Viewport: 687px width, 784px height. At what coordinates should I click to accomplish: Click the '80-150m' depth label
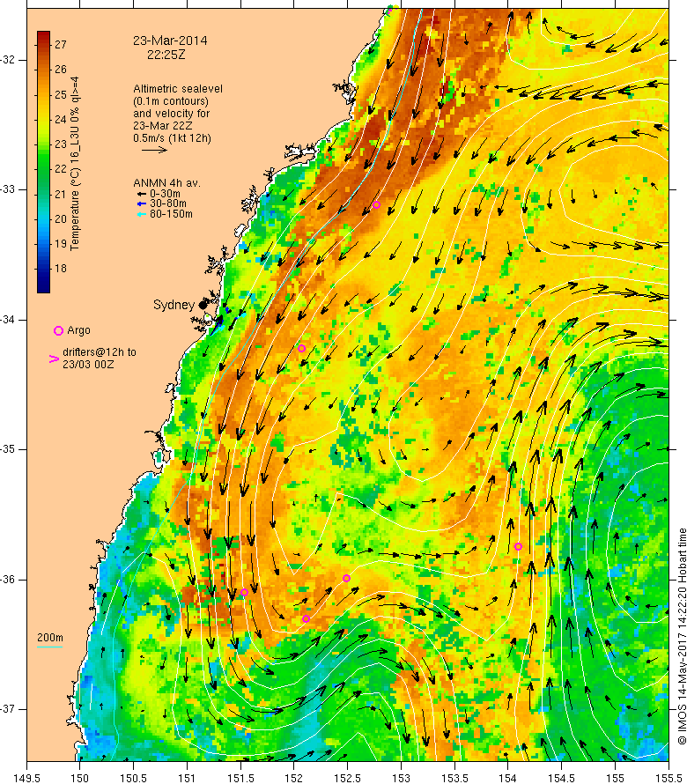171,214
